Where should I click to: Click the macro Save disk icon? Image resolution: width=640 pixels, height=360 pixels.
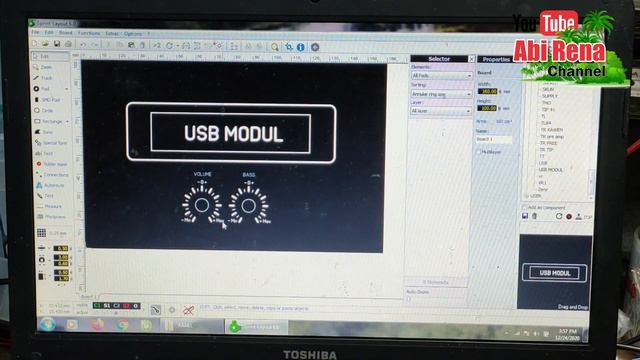(525, 216)
